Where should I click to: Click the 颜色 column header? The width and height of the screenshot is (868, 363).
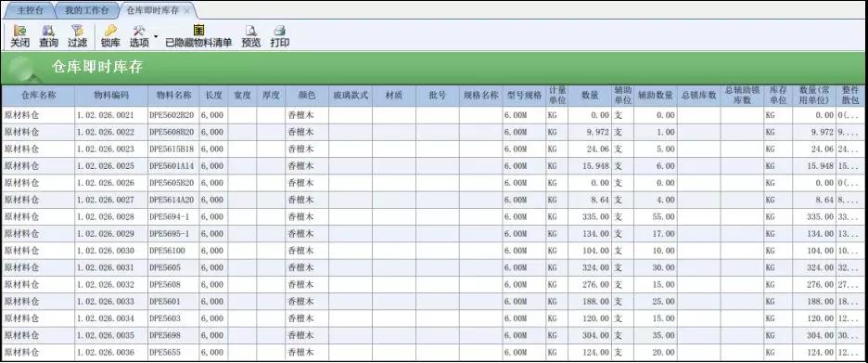(307, 96)
